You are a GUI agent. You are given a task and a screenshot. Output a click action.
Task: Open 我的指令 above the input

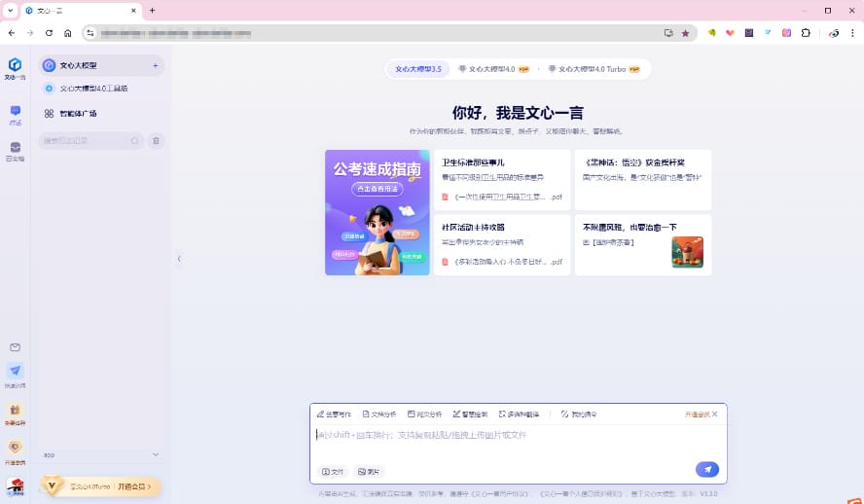pos(579,414)
